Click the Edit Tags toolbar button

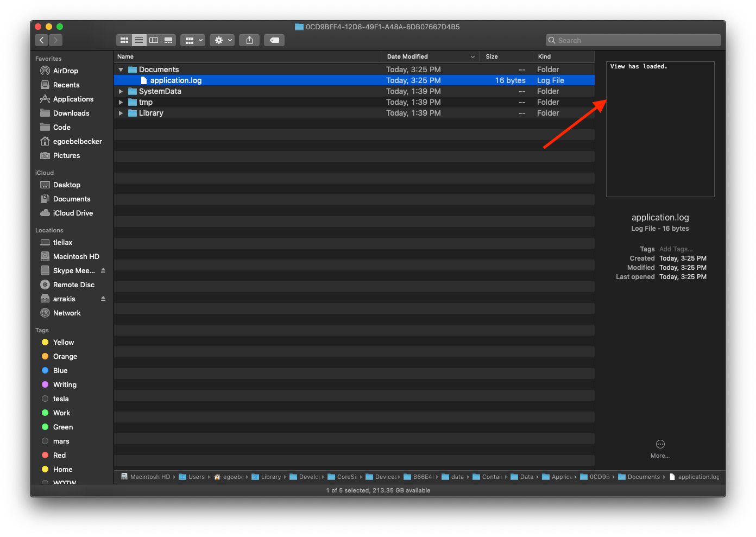click(274, 40)
